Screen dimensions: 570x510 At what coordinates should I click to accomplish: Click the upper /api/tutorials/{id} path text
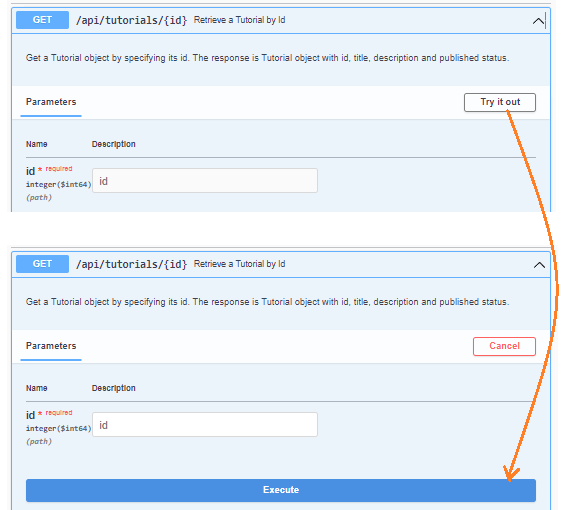click(x=131, y=20)
